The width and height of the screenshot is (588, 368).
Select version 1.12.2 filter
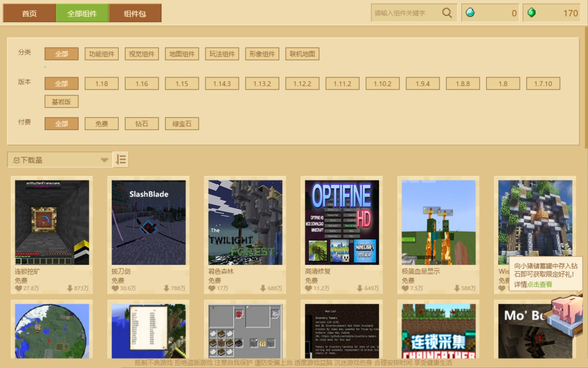[x=302, y=83]
